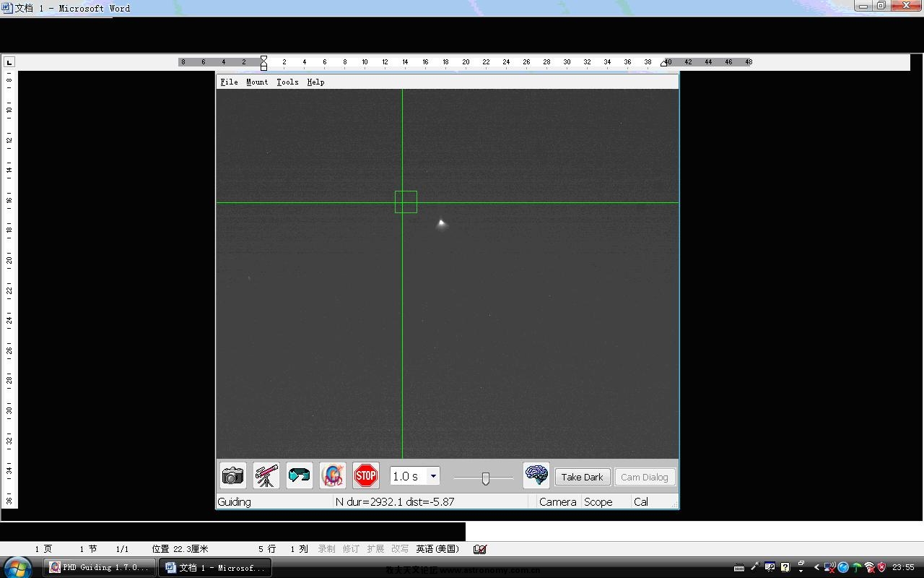Click the right indent marker on ruler

[x=665, y=63]
